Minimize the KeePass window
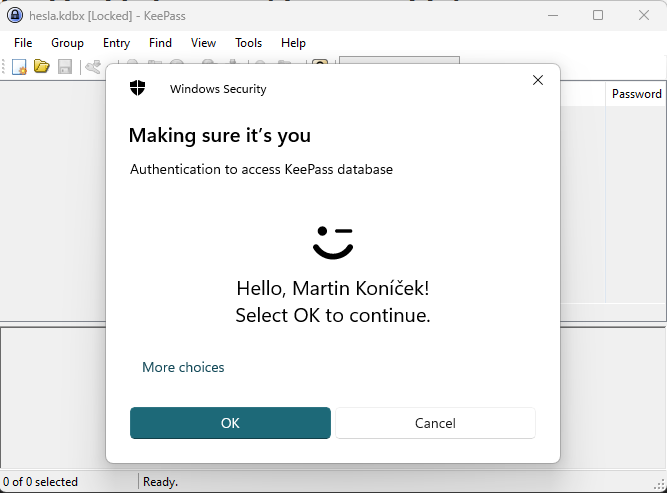This screenshot has width=667, height=493. [553, 16]
